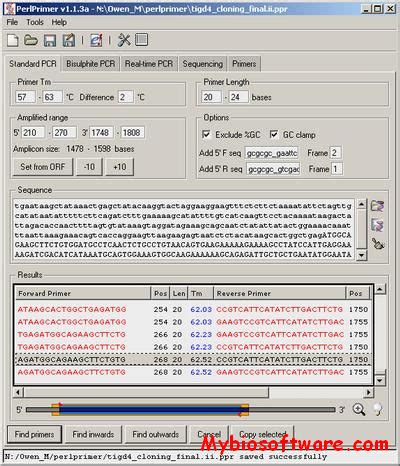400x466 pixels.
Task: Open the Help menu
Action: (59, 22)
